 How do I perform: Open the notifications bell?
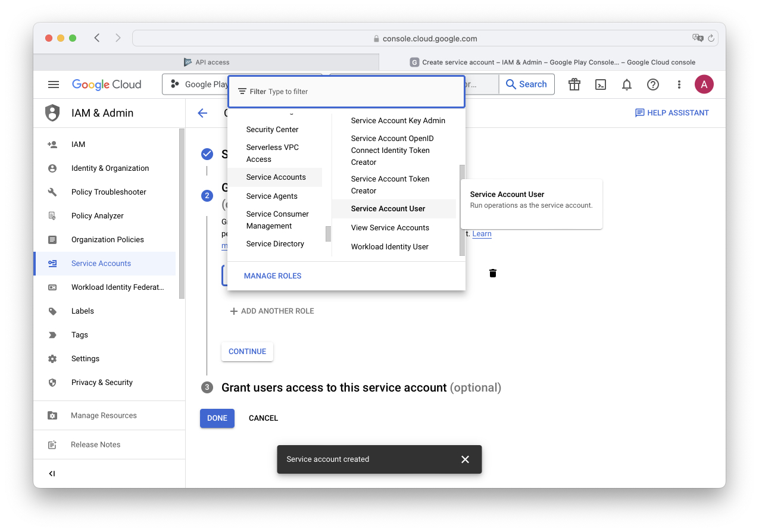[x=627, y=85]
